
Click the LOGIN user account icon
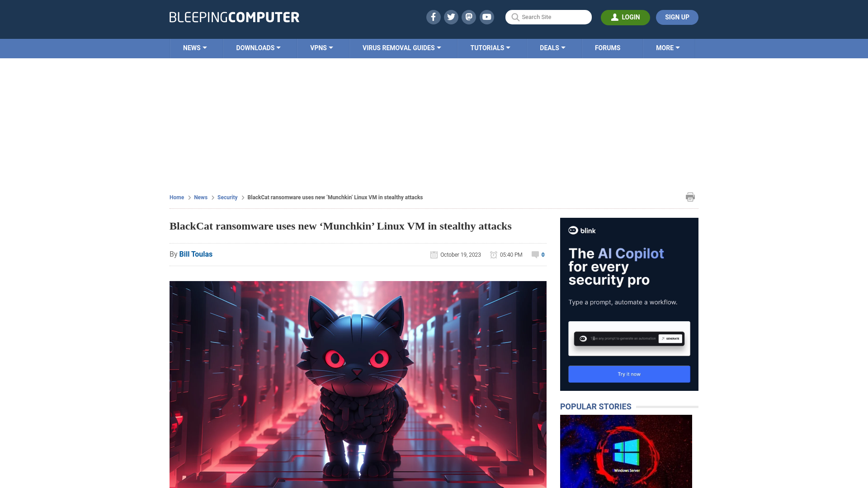614,17
